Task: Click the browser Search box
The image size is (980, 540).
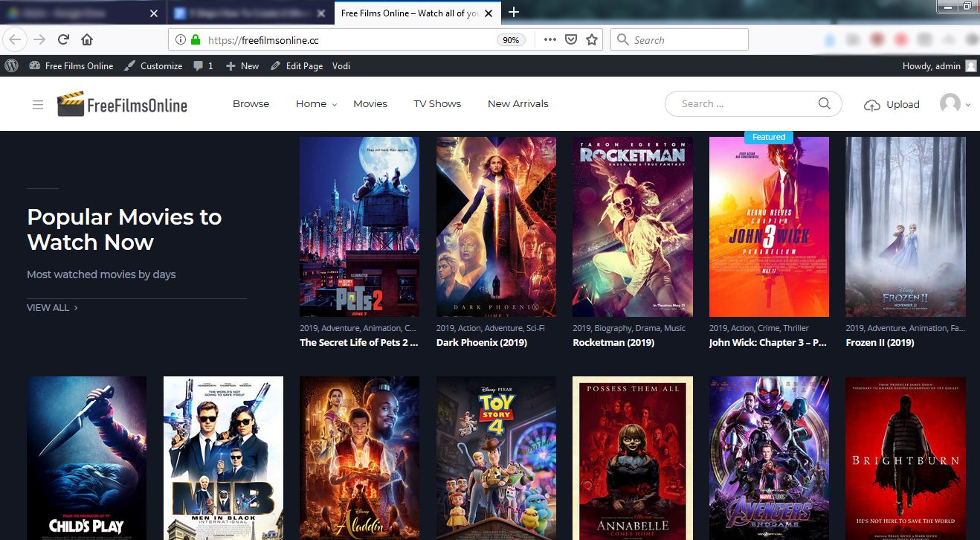Action: pos(680,40)
